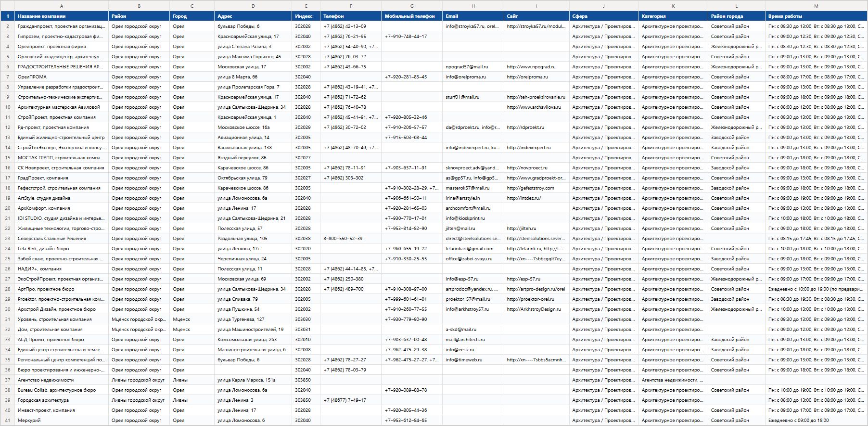Click the 'Категория' header cell
Screen dimensions: 868x434
point(673,16)
